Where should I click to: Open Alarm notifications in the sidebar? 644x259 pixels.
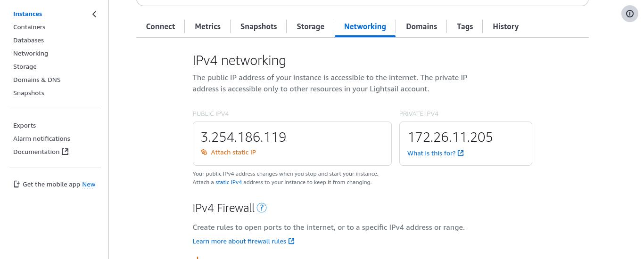(41, 138)
